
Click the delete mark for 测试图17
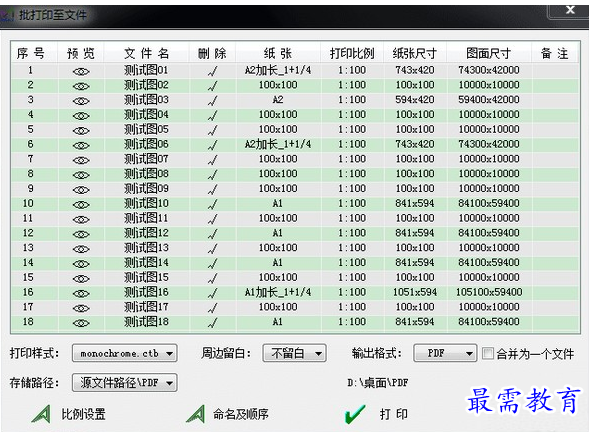213,308
